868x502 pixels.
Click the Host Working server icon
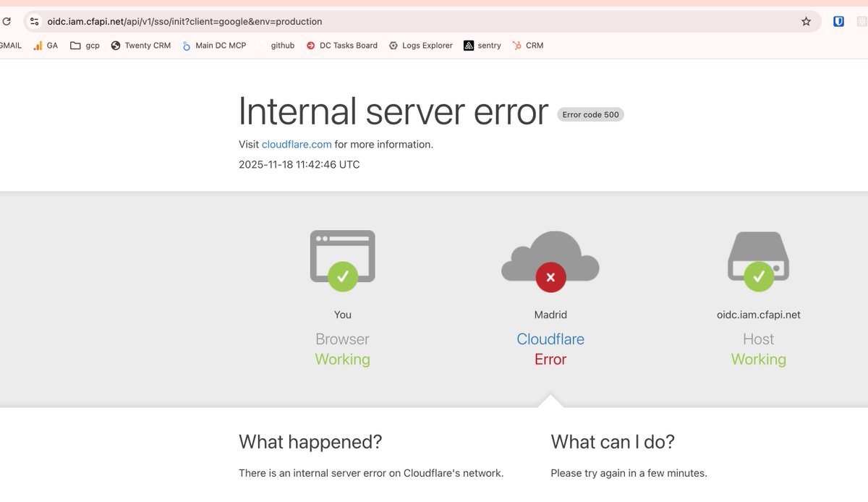(x=758, y=257)
